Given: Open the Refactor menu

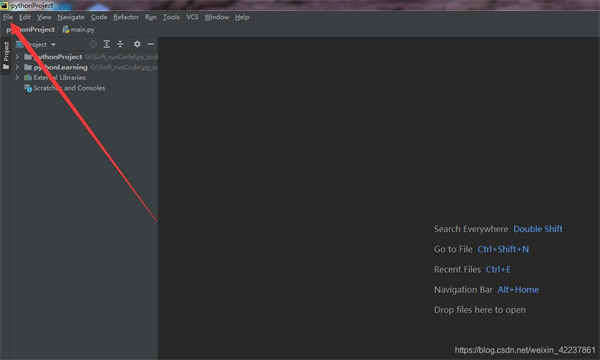Looking at the screenshot, I should pos(126,17).
